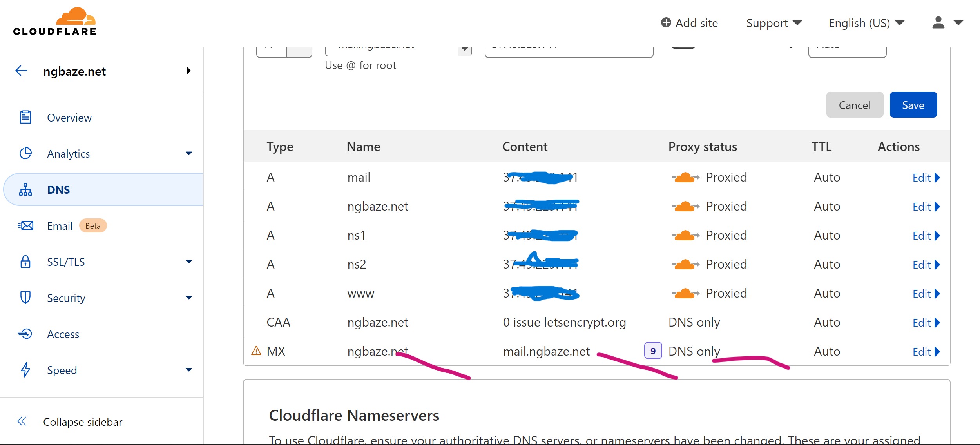
Task: Click the Cloudflare logo
Action: click(55, 22)
